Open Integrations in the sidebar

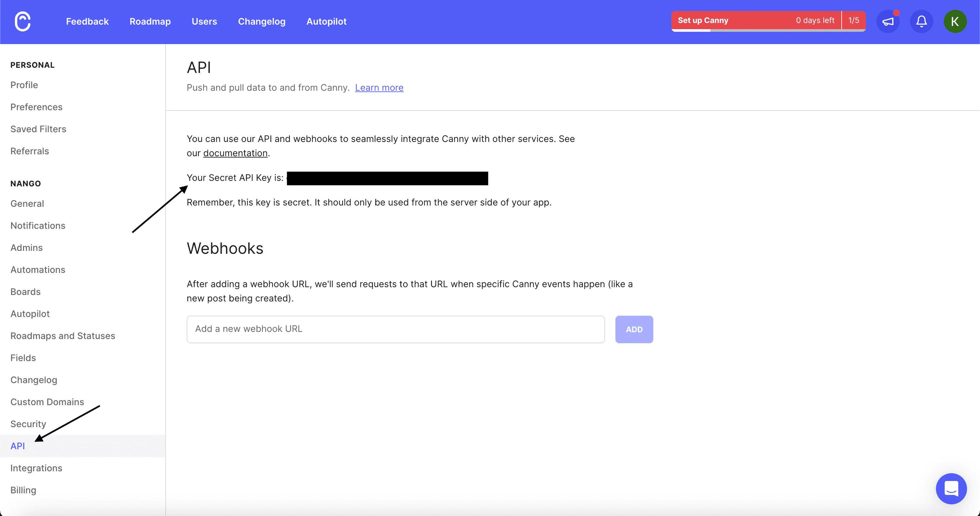tap(36, 468)
